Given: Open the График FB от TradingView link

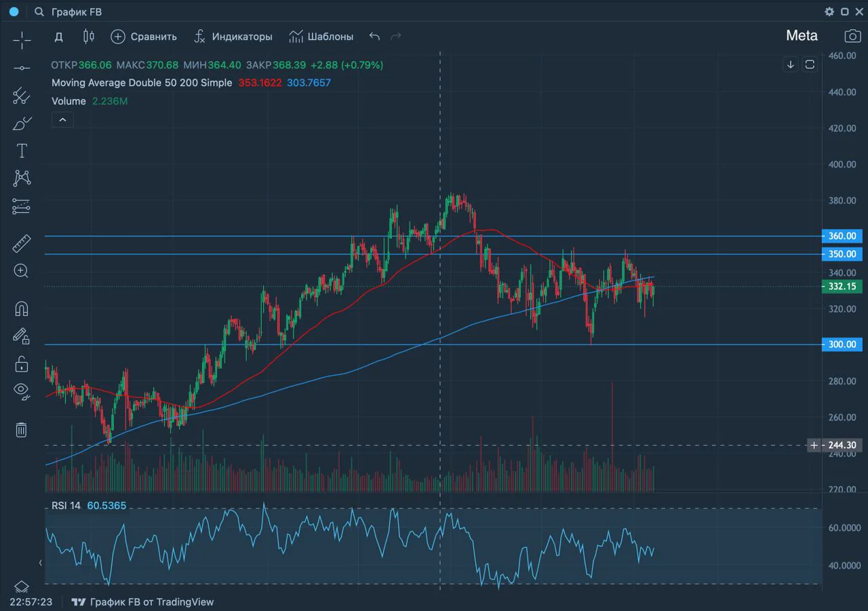Looking at the screenshot, I should click(152, 602).
